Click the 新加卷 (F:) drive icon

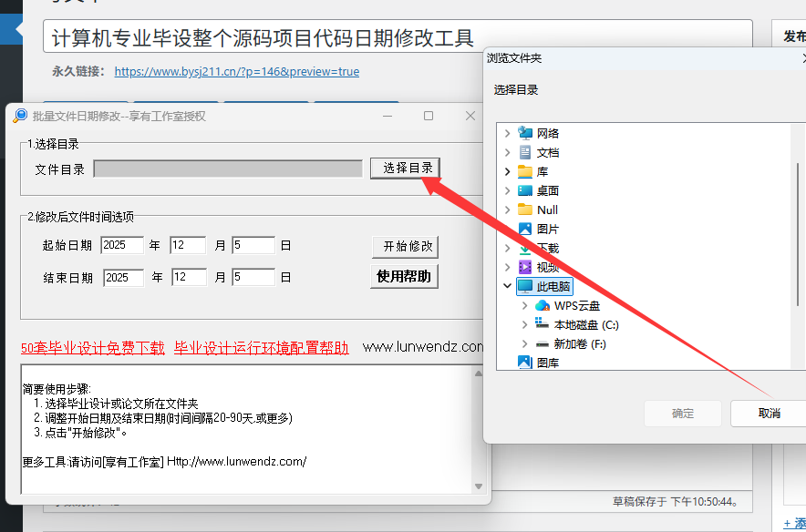[542, 343]
